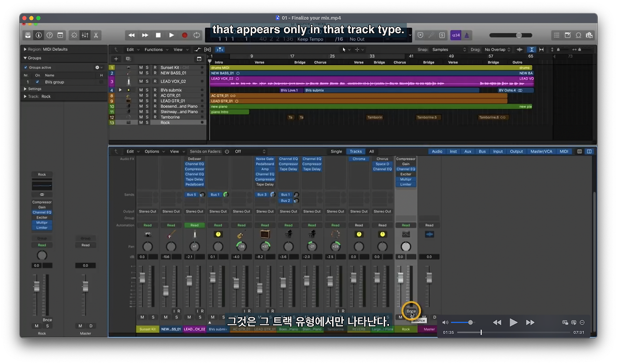
Task: Solo the LEAD VOX_02 track
Action: coord(148,82)
